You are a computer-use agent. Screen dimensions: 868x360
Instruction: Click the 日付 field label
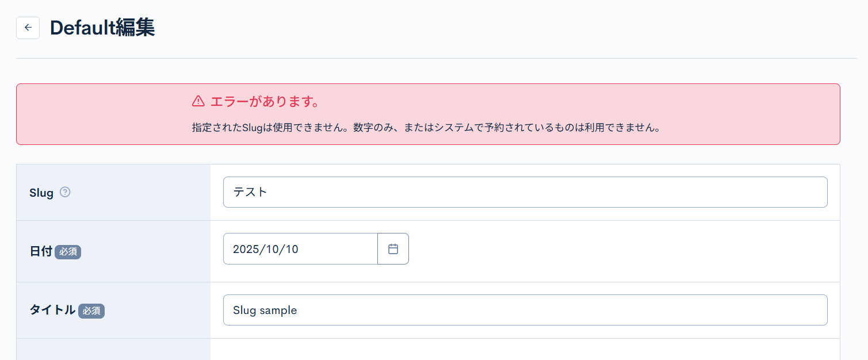40,252
